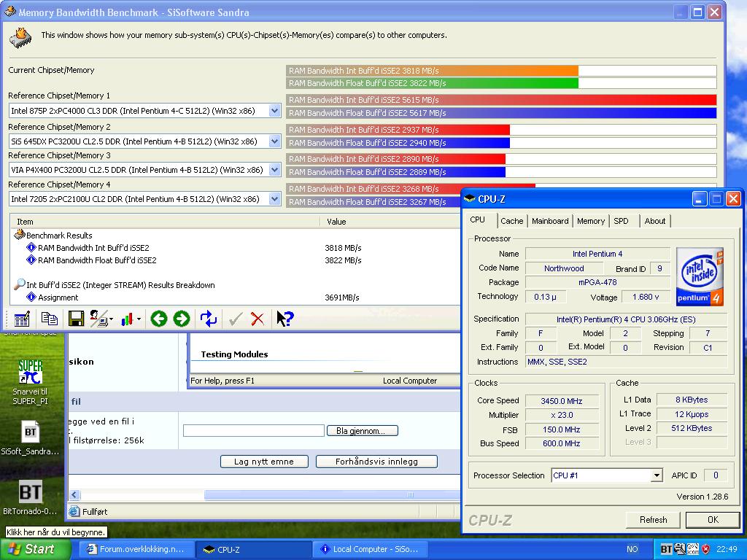
Task: Go to next module with green forward arrow
Action: click(182, 319)
